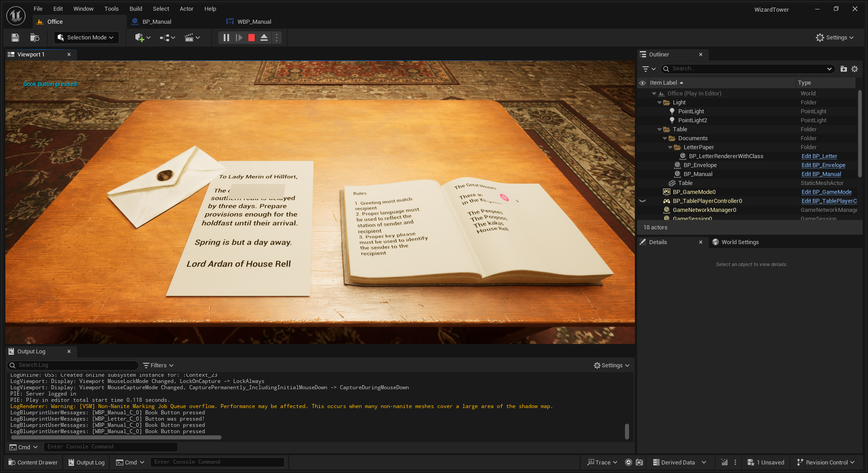This screenshot has width=868, height=473.
Task: Click the trace snapshot camera icon in status bar
Action: [639, 462]
